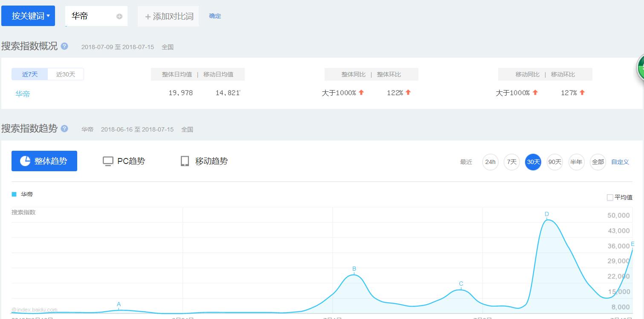Click the blue 华帝 legend color square
This screenshot has width=644, height=319.
coord(13,194)
